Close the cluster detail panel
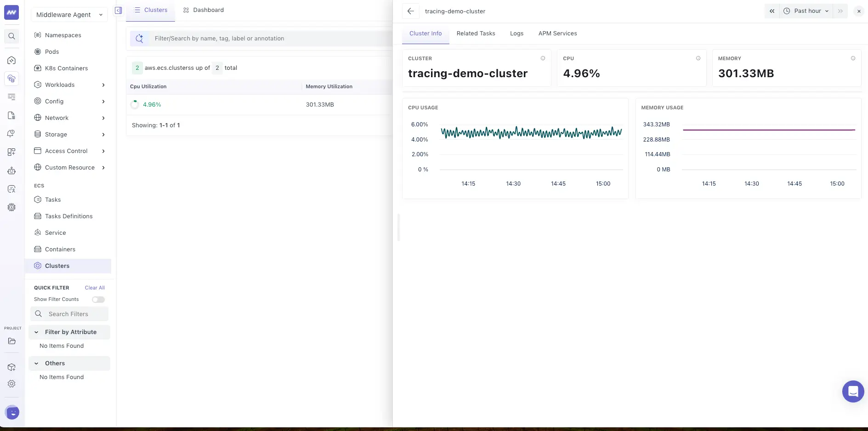This screenshot has height=431, width=868. (859, 11)
